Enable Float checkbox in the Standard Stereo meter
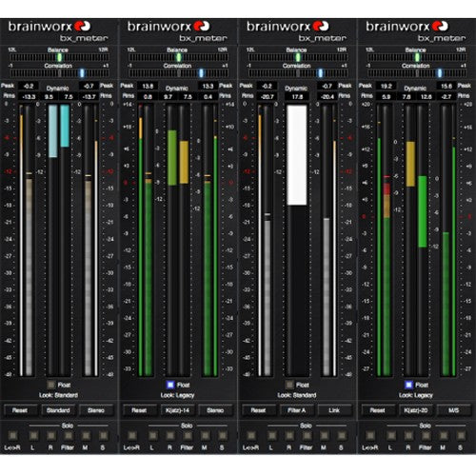The width and height of the screenshot is (476, 476). [51, 385]
